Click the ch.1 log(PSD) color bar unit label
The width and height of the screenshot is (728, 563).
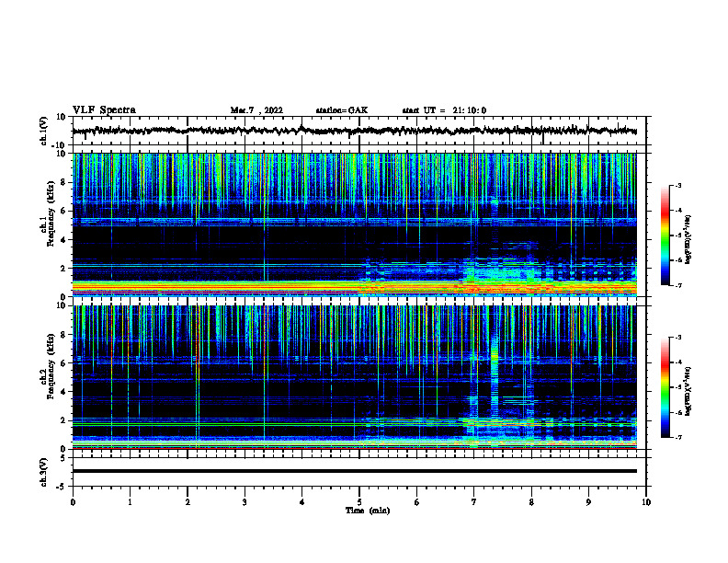coord(688,240)
